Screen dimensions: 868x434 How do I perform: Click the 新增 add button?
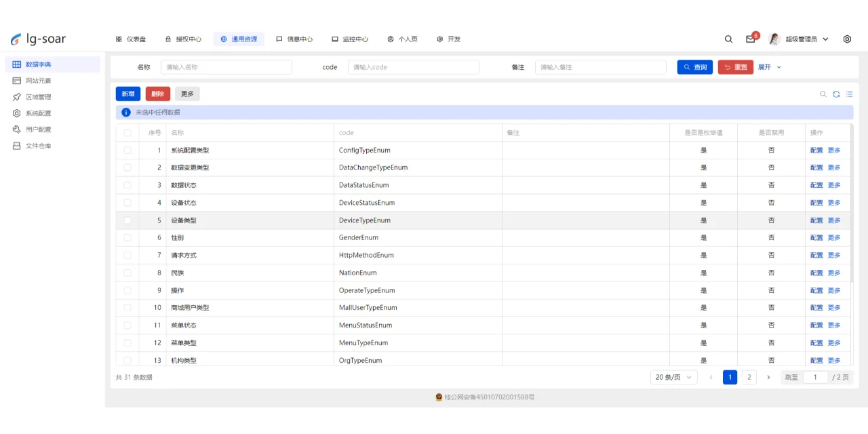click(x=128, y=94)
